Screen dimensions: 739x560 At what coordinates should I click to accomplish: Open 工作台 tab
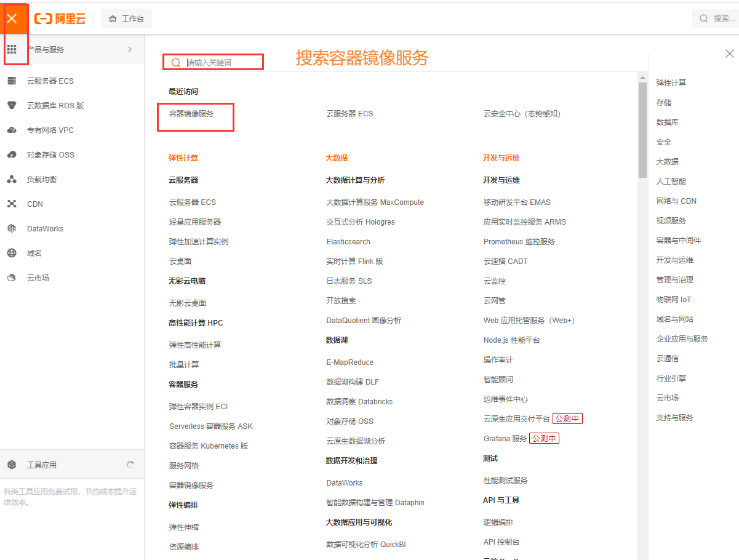(126, 19)
